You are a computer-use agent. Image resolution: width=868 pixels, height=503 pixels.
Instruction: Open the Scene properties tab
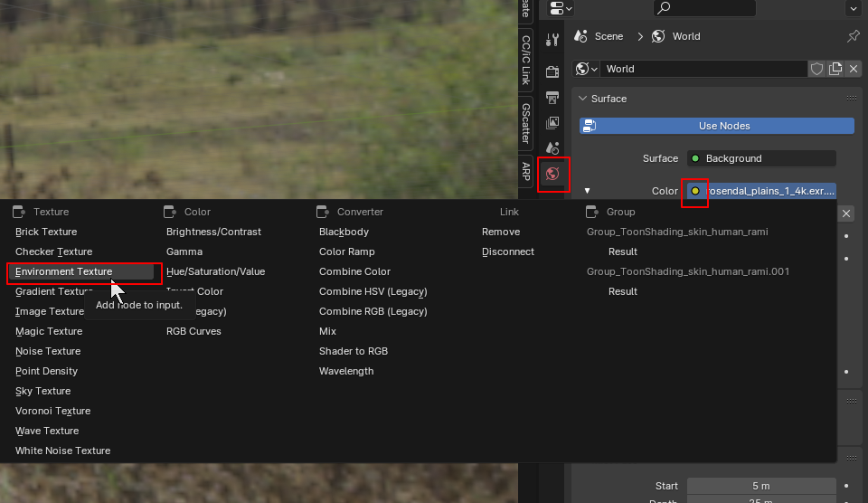(552, 147)
